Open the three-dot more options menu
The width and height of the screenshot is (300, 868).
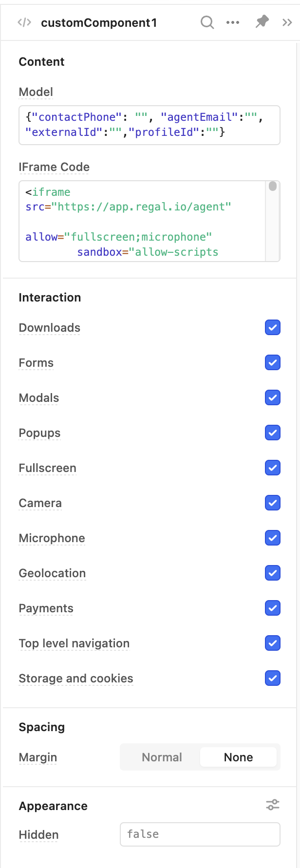pos(233,22)
